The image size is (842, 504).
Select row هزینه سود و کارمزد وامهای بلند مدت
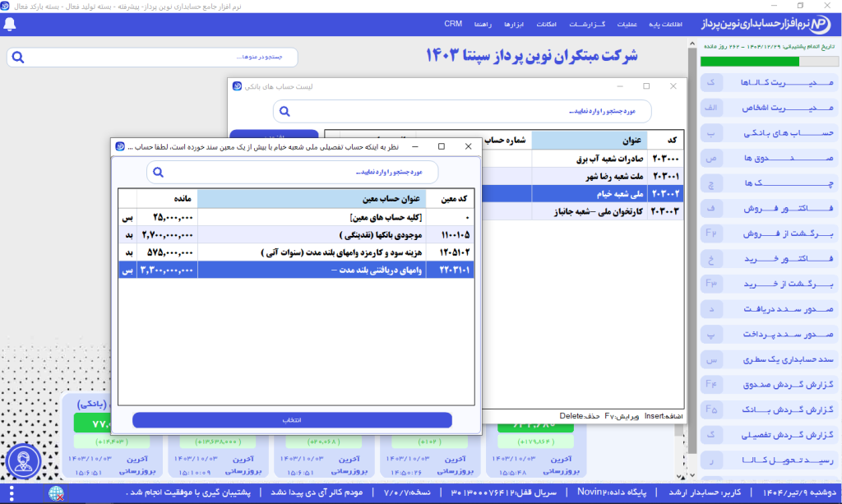coord(296,252)
